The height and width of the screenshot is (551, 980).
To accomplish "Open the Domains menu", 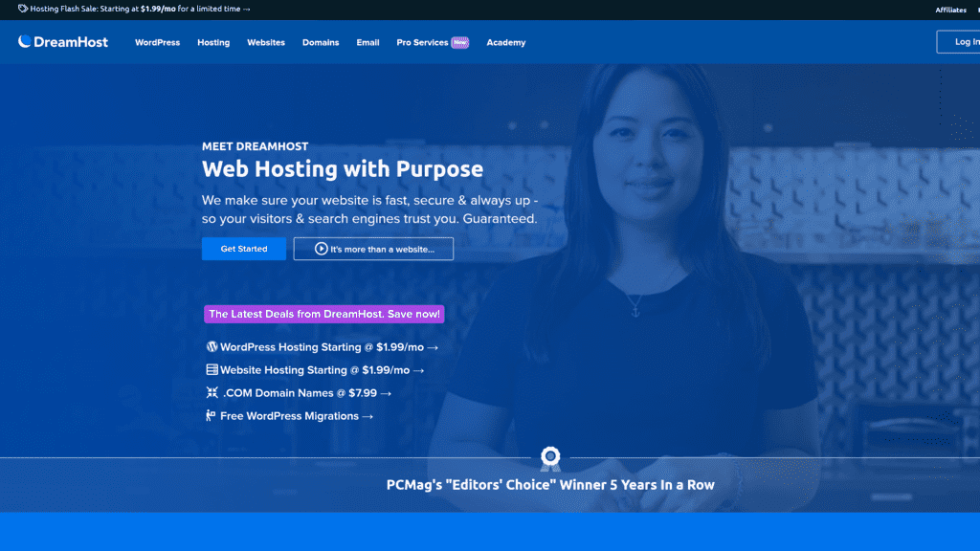I will tap(321, 42).
